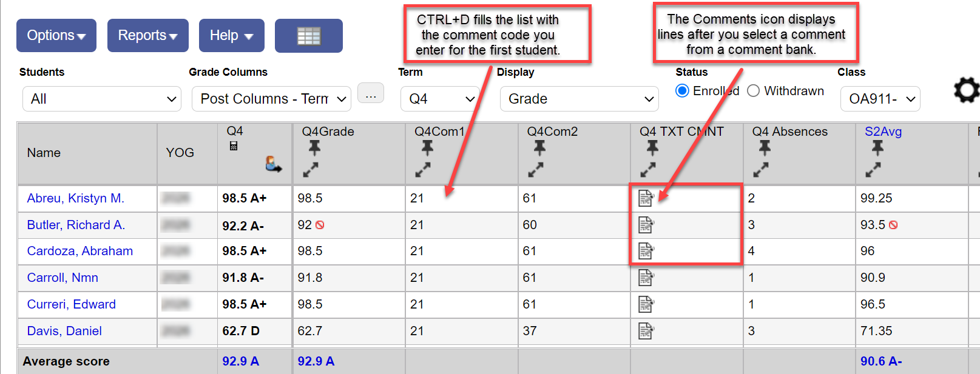The width and height of the screenshot is (980, 374).
Task: Click the Cardoza, Abraham student link
Action: (x=79, y=251)
